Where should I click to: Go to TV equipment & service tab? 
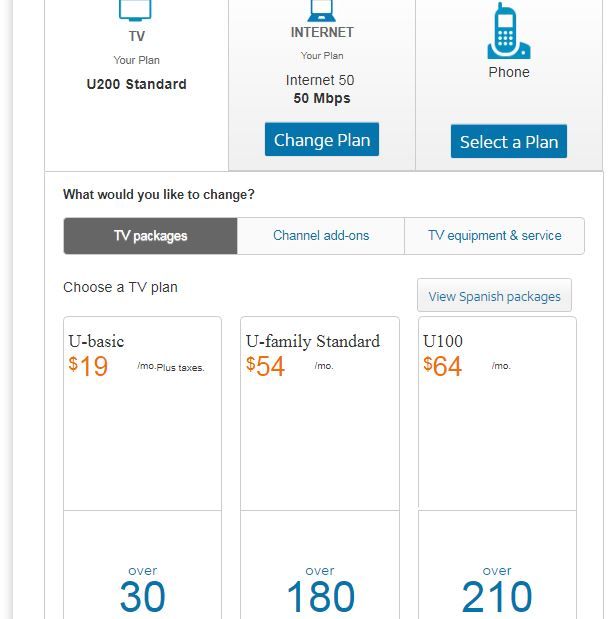(494, 236)
